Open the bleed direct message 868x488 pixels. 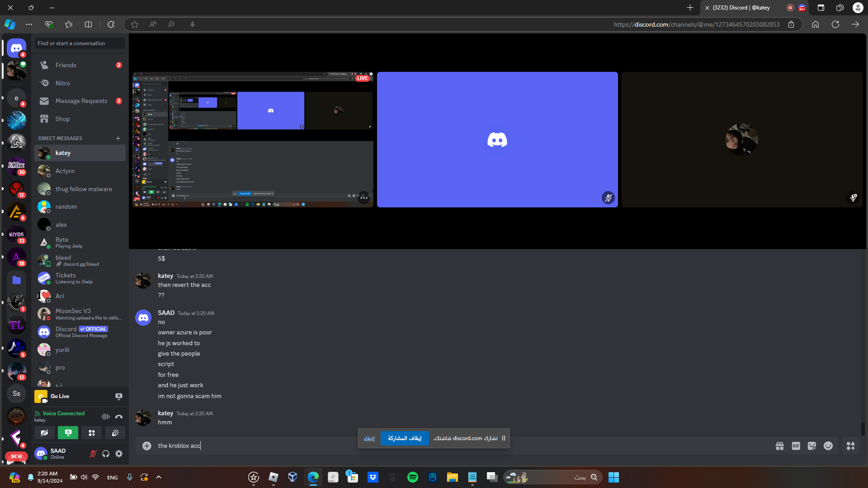[80, 260]
